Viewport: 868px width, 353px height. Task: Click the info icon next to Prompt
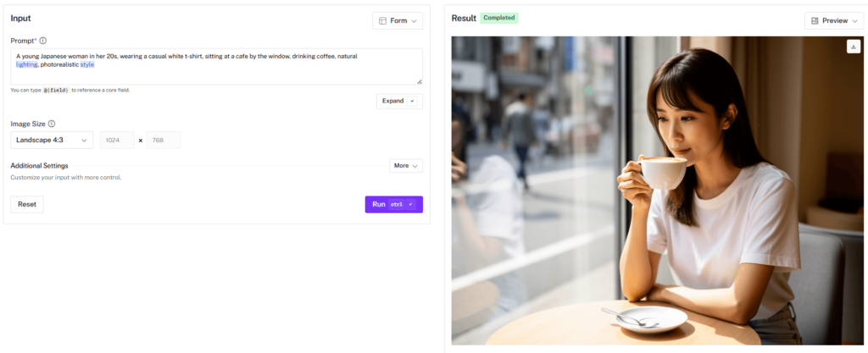coord(43,40)
